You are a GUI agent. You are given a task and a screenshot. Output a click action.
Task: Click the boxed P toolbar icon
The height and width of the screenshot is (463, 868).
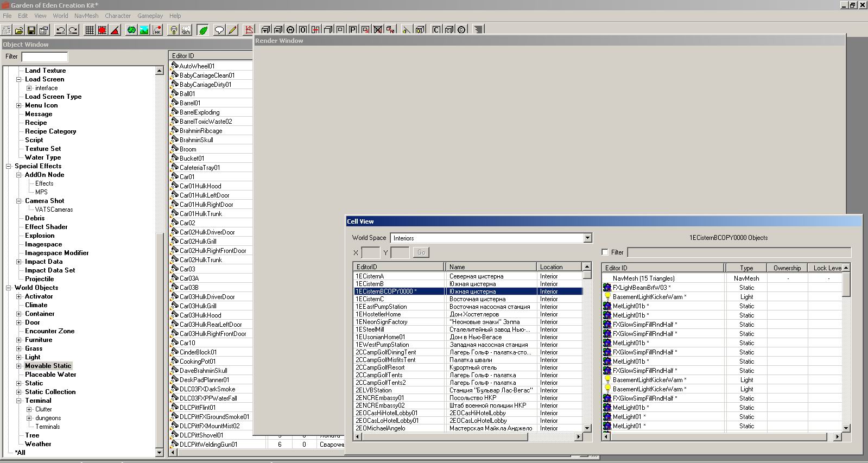(353, 29)
